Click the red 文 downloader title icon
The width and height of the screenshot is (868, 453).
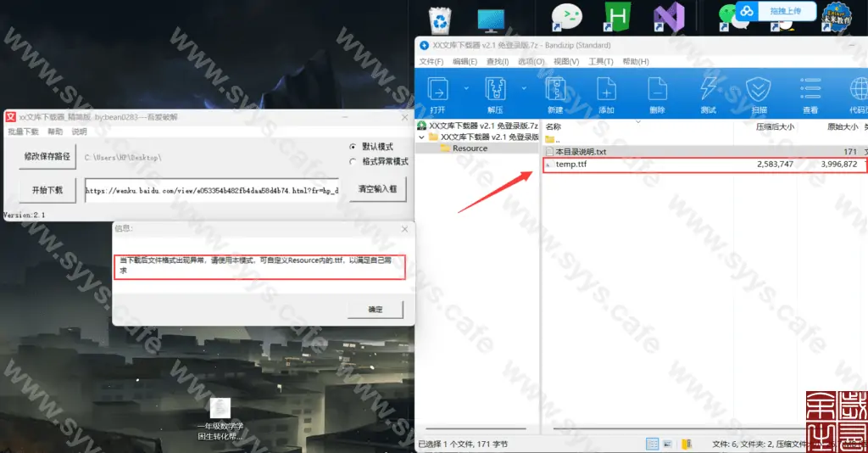tap(10, 117)
